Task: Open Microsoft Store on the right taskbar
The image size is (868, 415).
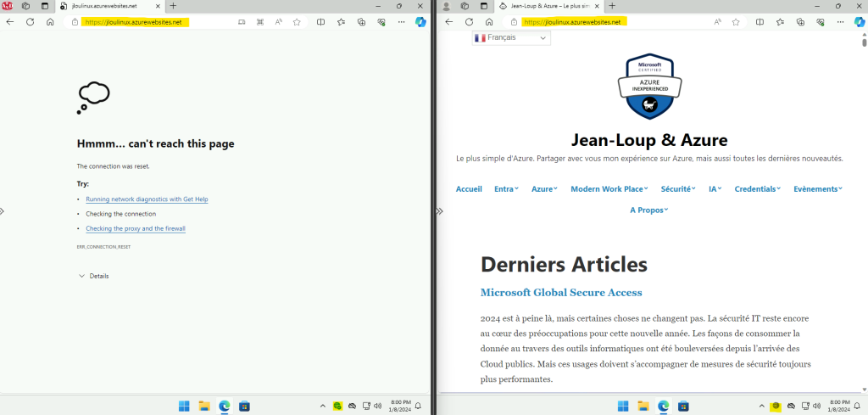Action: [x=683, y=407]
